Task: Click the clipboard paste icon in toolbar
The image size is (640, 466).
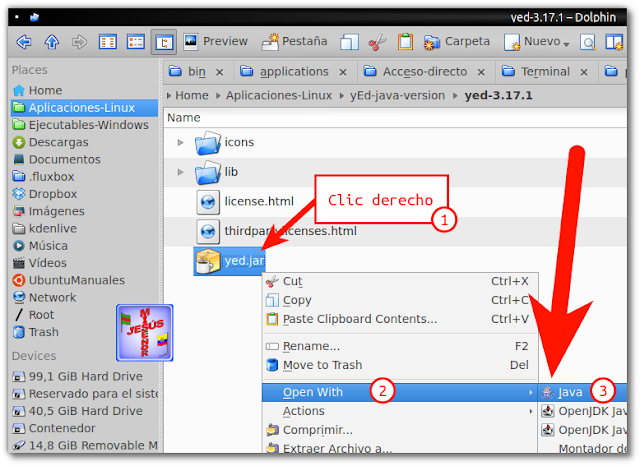Action: (x=405, y=42)
